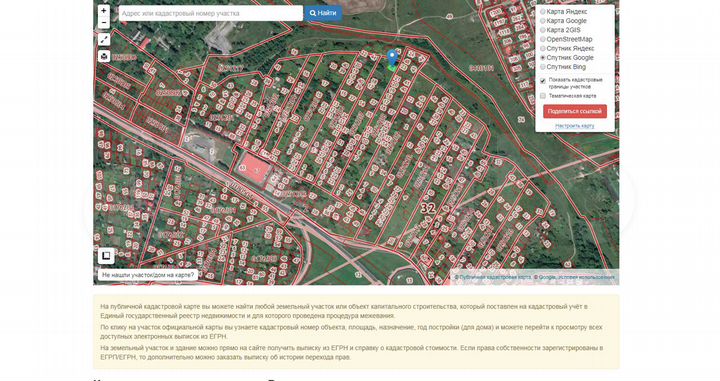Click the red highlighted parcel on the map
This screenshot has width=720, height=381.
click(255, 169)
